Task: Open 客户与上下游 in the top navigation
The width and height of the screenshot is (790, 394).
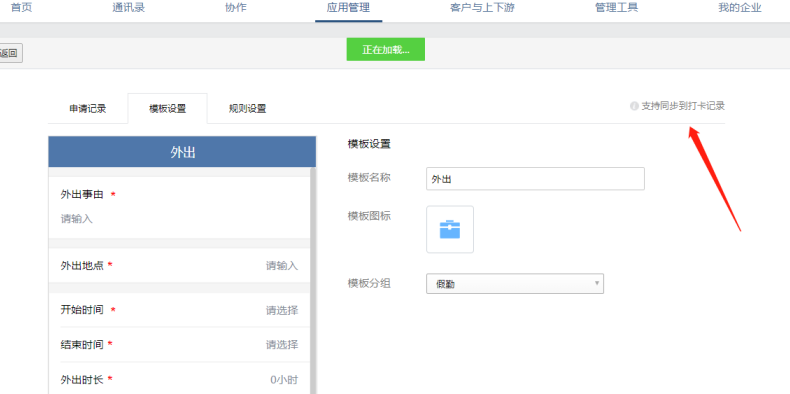Action: [482, 8]
